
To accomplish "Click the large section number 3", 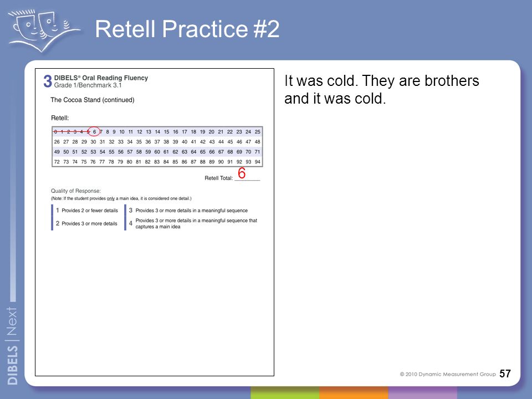I will coord(48,81).
